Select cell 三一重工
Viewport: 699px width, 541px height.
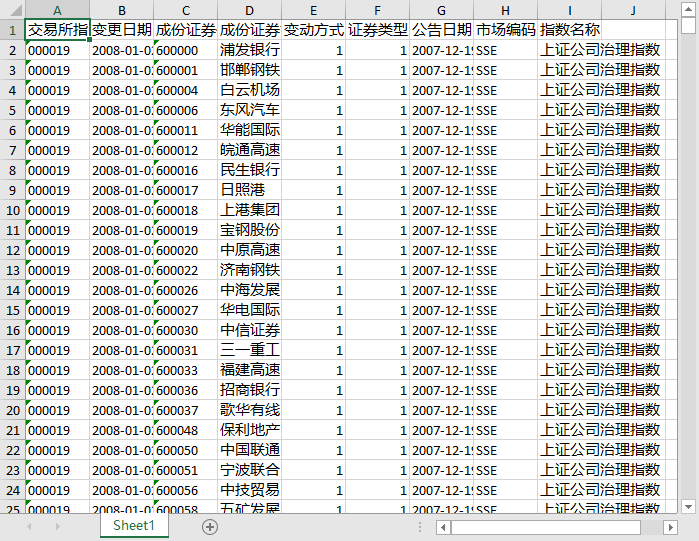[249, 350]
